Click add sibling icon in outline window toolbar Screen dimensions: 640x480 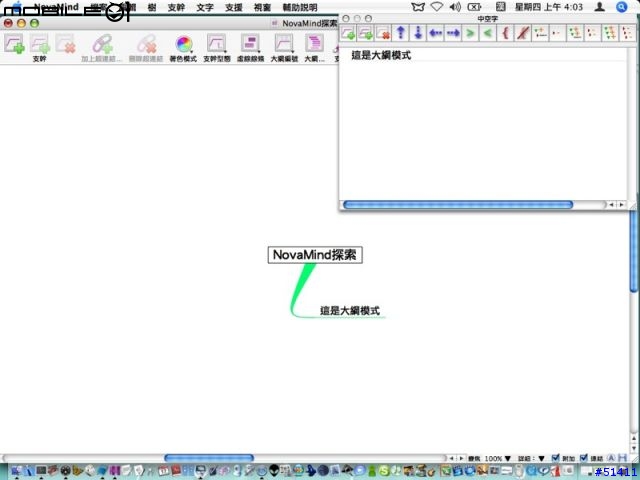click(365, 33)
